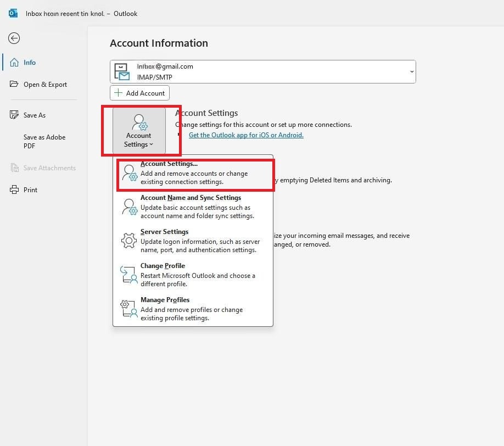The image size is (504, 446).
Task: Click the 'emptying Deleted Items and archiving' text
Action: tap(336, 180)
